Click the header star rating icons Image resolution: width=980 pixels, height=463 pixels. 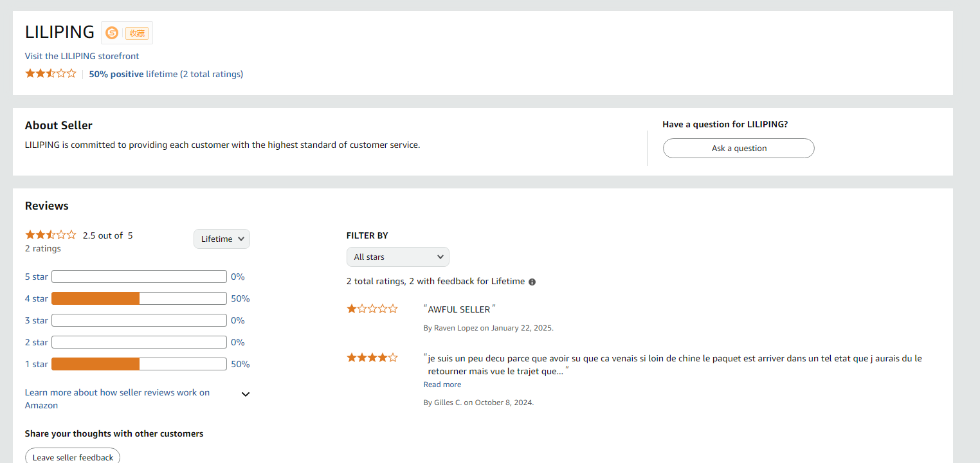pyautogui.click(x=50, y=74)
